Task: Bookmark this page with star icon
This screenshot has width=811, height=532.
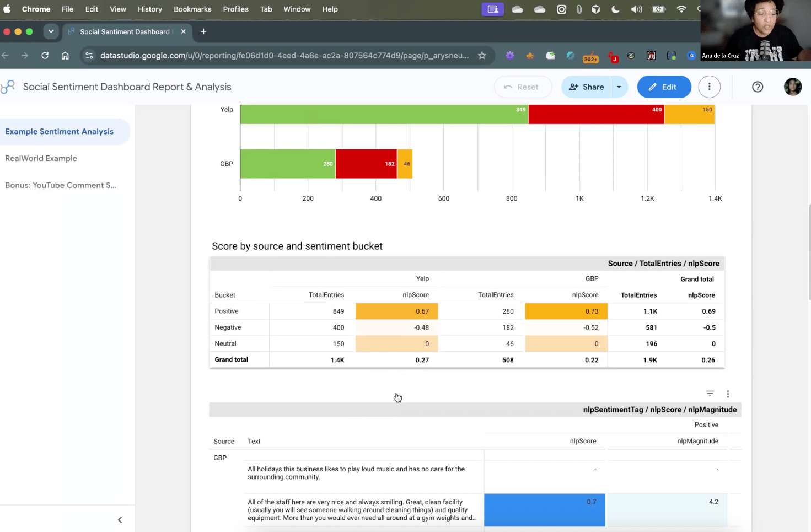Action: point(482,55)
